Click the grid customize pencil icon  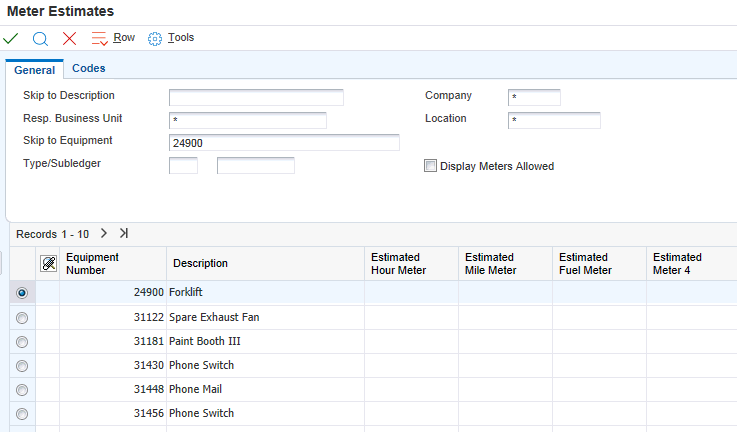tap(48, 263)
